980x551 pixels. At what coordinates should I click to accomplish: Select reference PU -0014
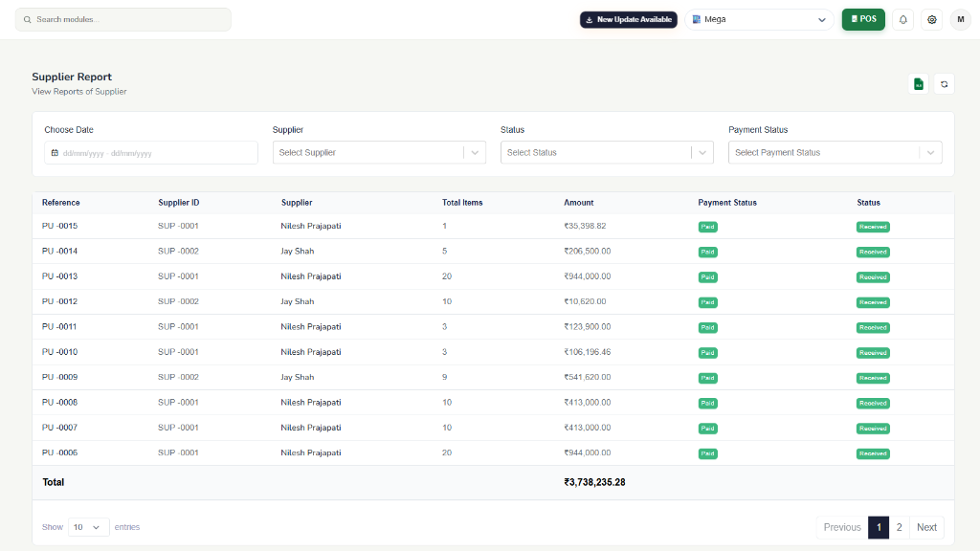[x=59, y=252]
